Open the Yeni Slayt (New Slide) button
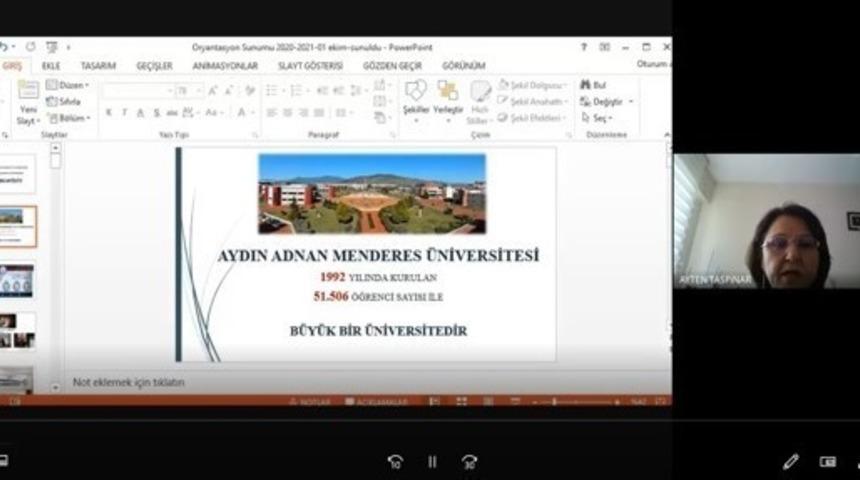Screen dimensions: 860x480 [27, 103]
